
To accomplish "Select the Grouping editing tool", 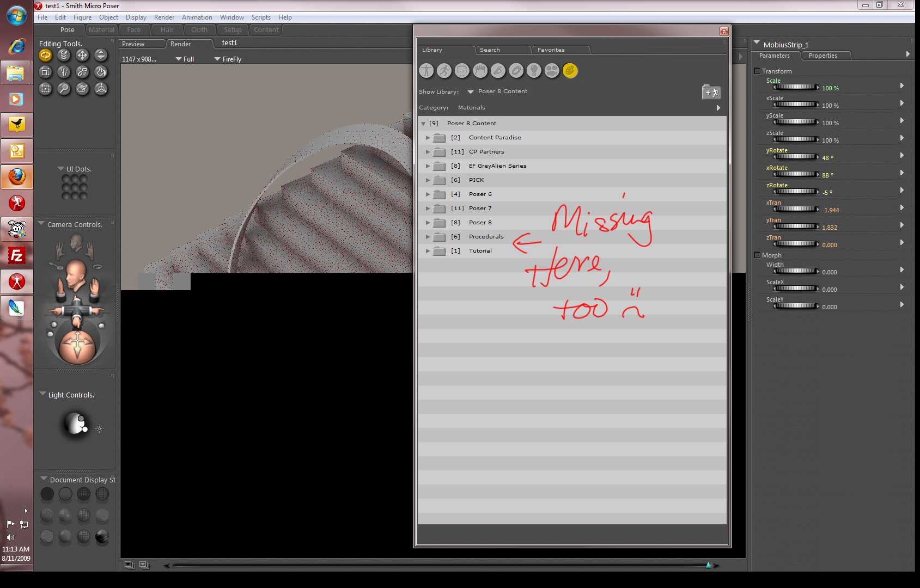I will [x=45, y=89].
